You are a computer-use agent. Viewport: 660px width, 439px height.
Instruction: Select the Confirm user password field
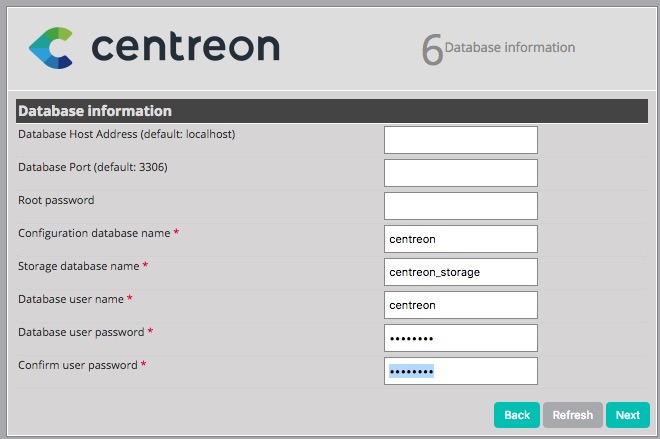click(x=460, y=371)
